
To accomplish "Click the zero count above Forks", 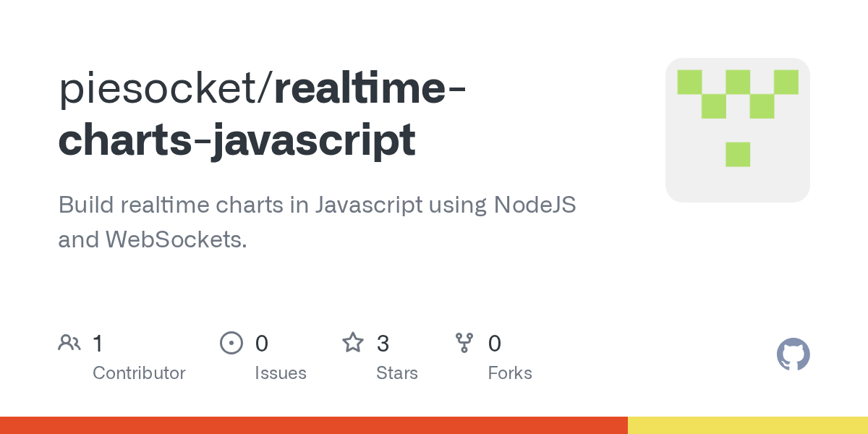I will pos(495,343).
